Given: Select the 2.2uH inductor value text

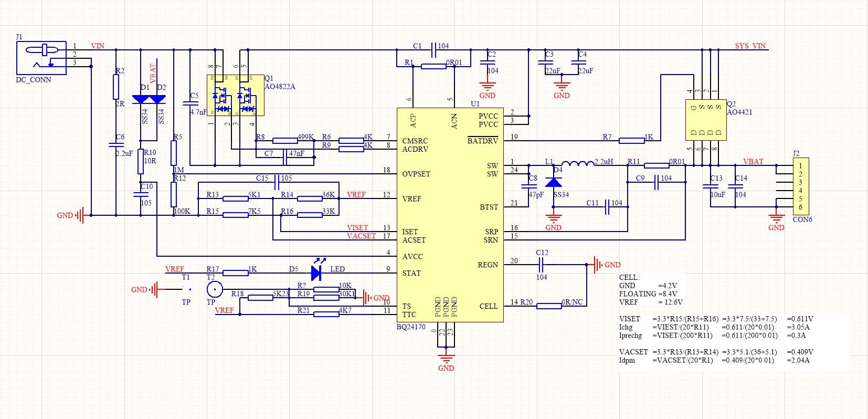Looking at the screenshot, I should point(604,162).
